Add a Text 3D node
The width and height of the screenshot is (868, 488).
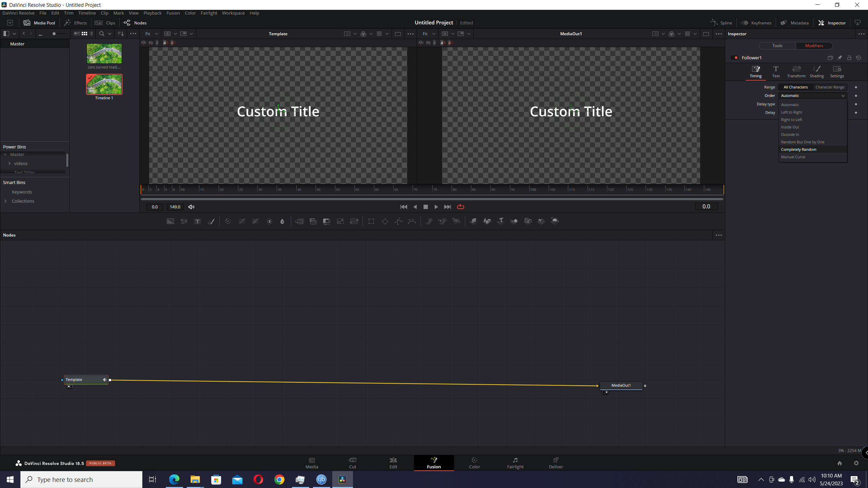[500, 221]
